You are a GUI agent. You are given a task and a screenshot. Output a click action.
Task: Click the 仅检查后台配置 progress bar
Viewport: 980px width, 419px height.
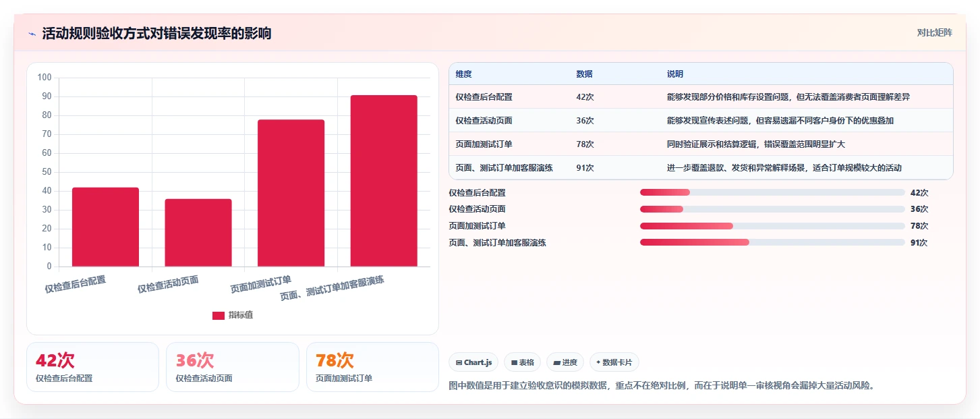772,192
